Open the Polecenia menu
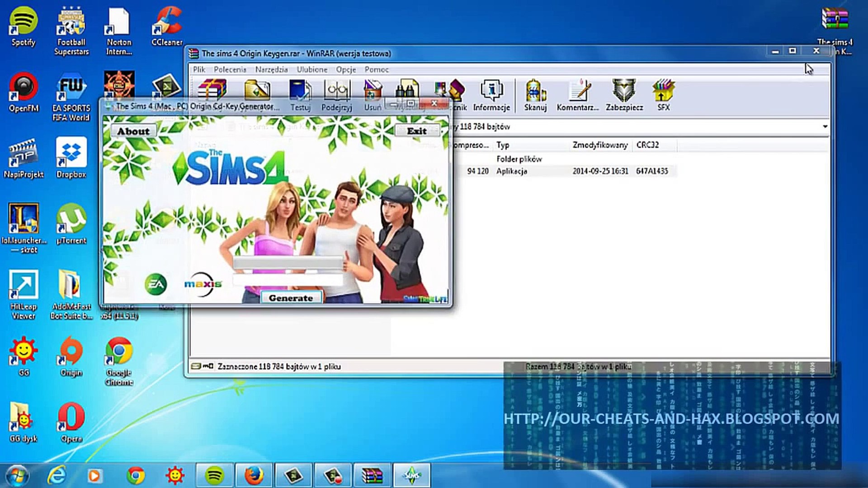The height and width of the screenshot is (488, 868). (230, 70)
